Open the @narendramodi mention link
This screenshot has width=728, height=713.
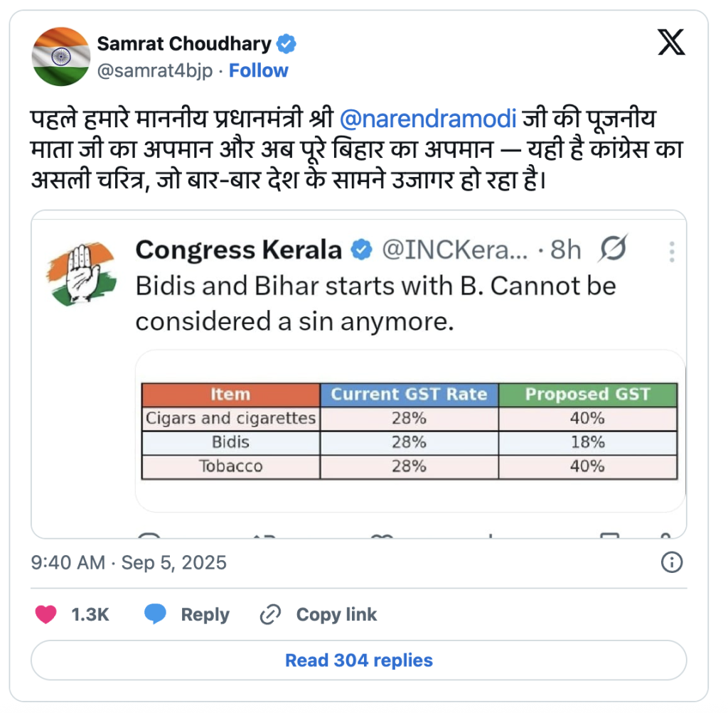click(428, 118)
